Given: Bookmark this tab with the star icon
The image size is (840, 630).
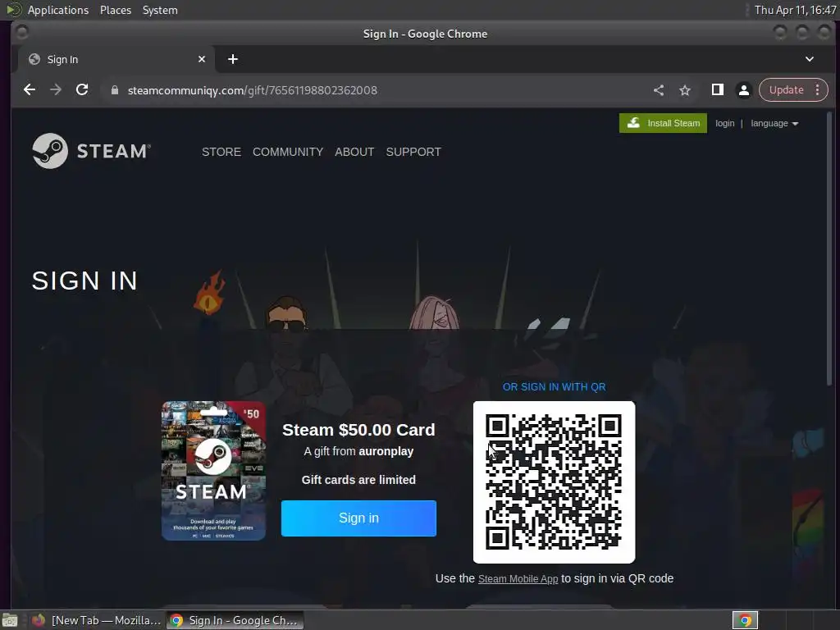Looking at the screenshot, I should pos(685,90).
